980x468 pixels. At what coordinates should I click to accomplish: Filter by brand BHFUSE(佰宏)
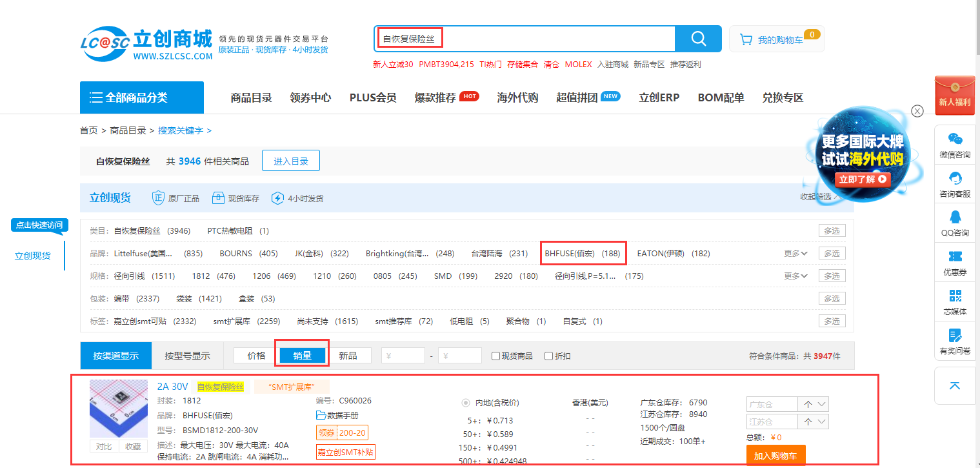(582, 254)
